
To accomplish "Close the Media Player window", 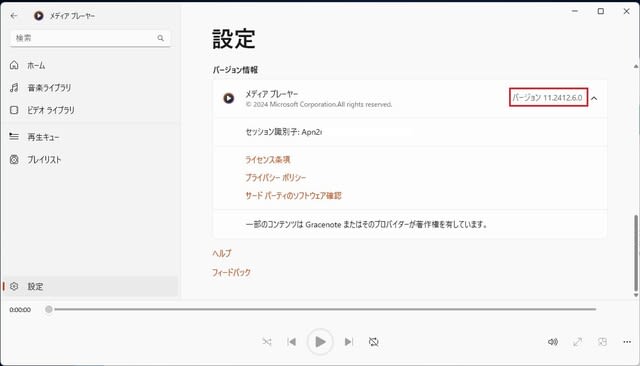I will (627, 11).
